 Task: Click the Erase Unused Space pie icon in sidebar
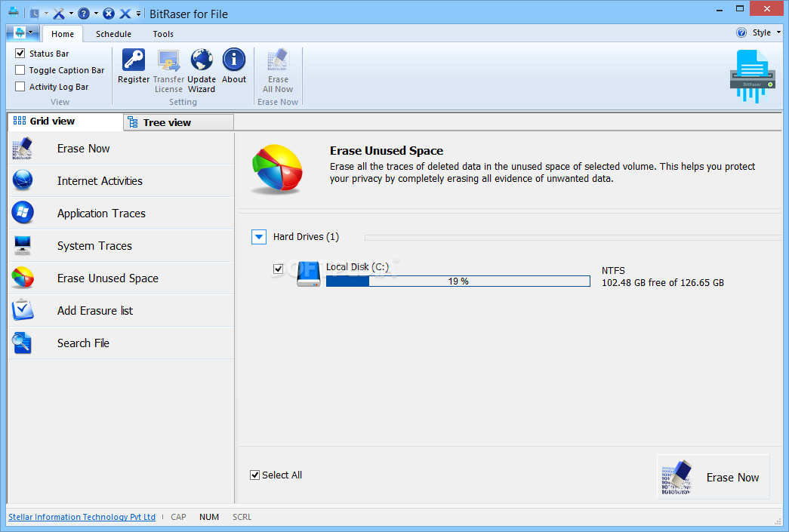pyautogui.click(x=23, y=278)
